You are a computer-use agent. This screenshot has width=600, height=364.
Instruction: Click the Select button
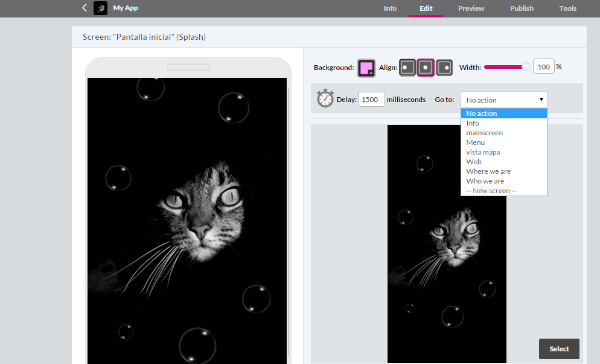(x=559, y=349)
